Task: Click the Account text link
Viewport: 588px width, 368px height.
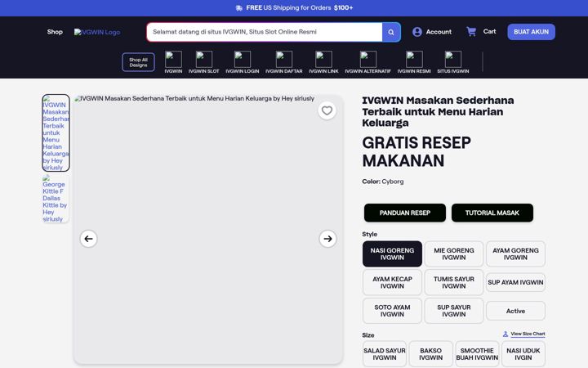Action: click(x=439, y=32)
